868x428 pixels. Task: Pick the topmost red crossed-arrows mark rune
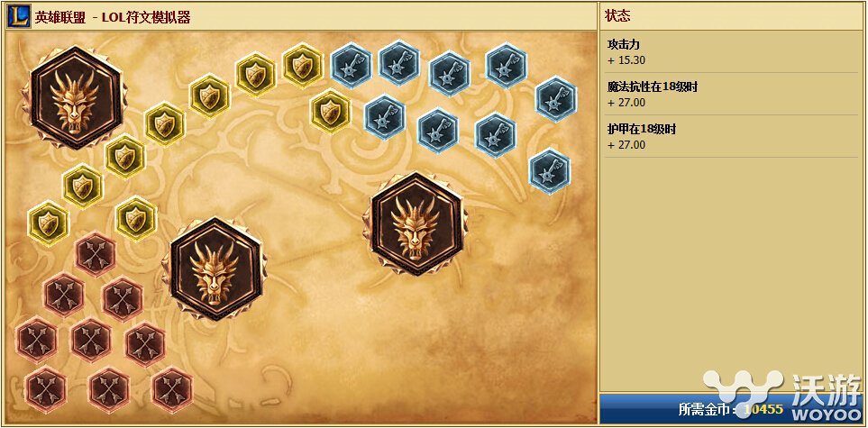coord(96,253)
